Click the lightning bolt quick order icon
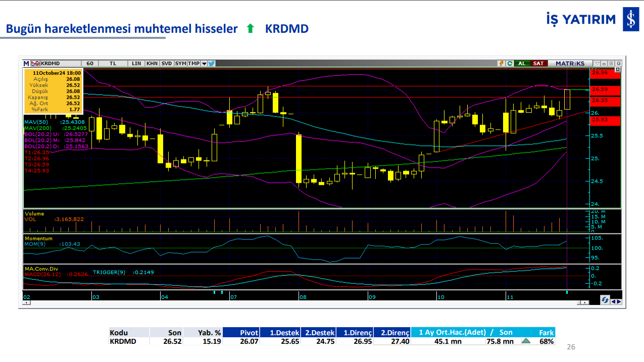 [x=501, y=64]
